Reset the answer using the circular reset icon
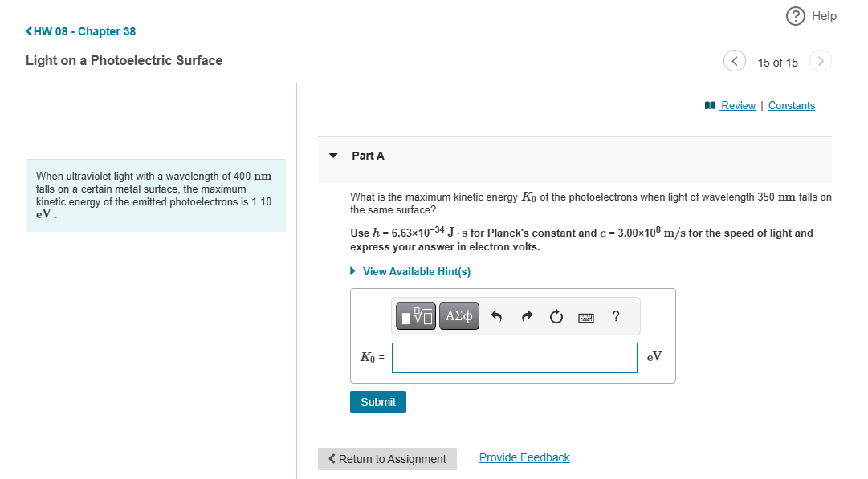 556,315
